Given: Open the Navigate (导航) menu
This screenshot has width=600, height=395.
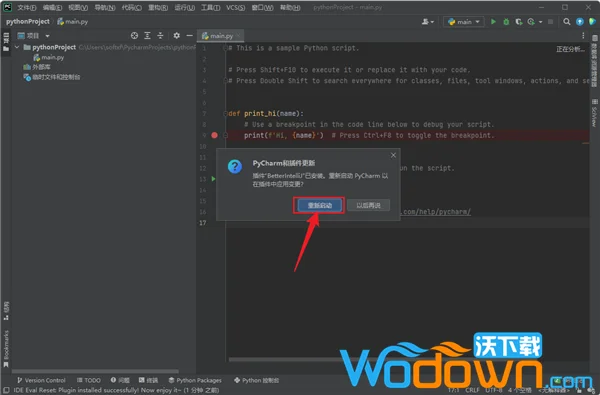Looking at the screenshot, I should 105,8.
